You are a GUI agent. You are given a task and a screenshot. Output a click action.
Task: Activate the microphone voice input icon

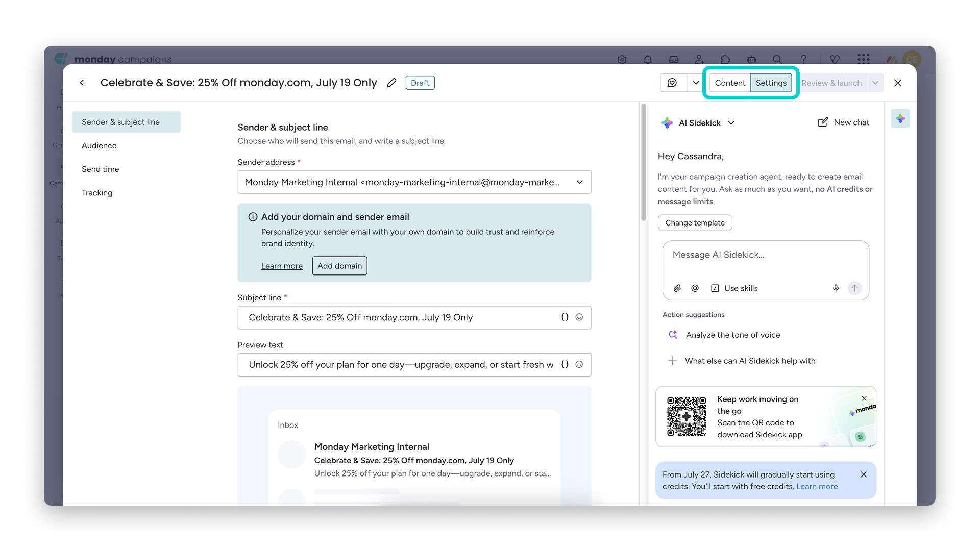point(836,288)
